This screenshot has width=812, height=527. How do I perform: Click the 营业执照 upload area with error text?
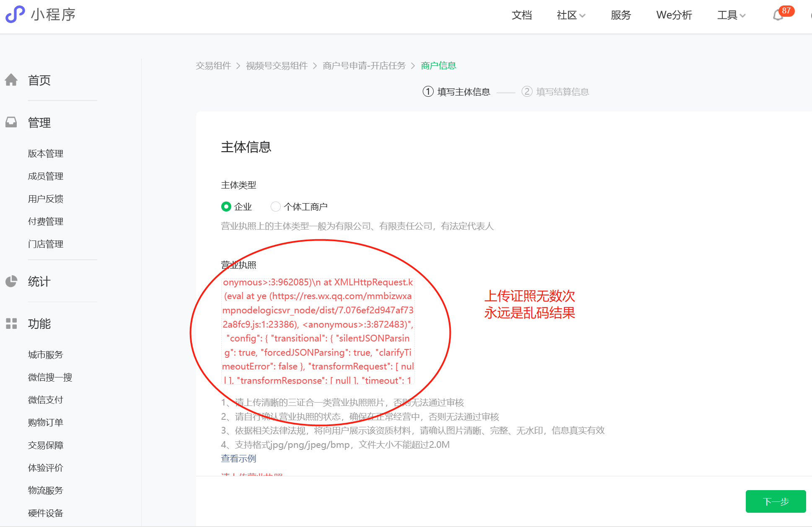click(318, 331)
